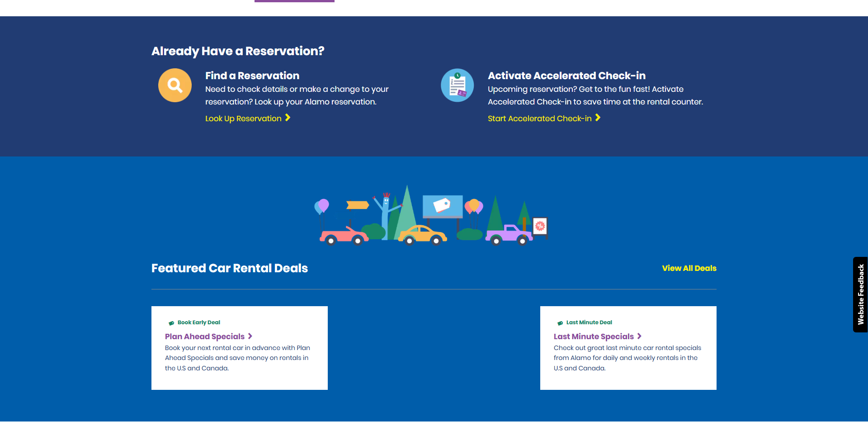Click the chevron beside Last Minute Specials
The image size is (868, 431).
point(639,336)
